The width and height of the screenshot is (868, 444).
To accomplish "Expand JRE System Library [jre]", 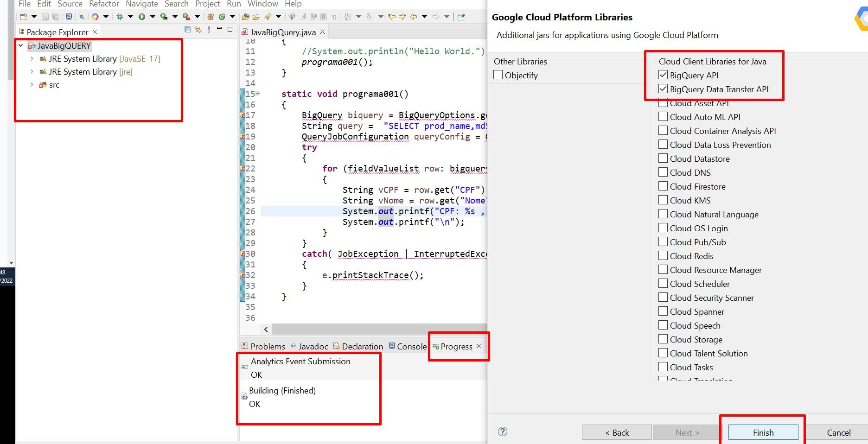I will coord(32,72).
